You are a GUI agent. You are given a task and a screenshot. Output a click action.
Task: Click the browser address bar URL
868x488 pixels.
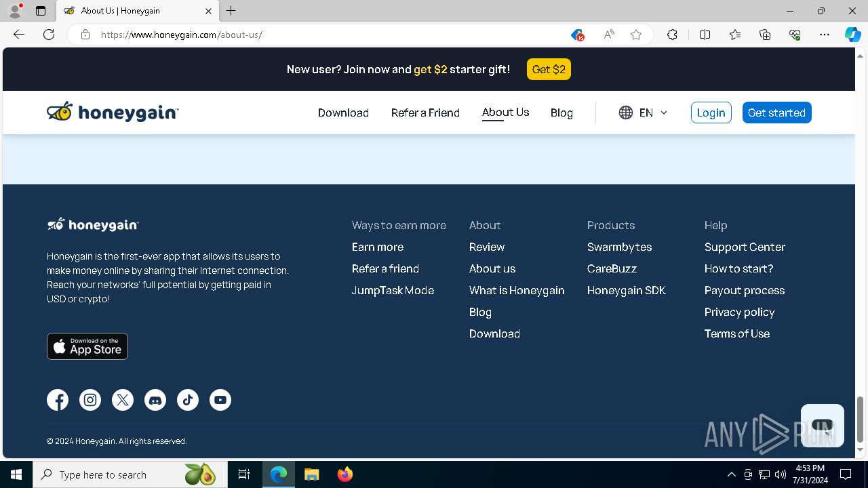[x=181, y=35]
